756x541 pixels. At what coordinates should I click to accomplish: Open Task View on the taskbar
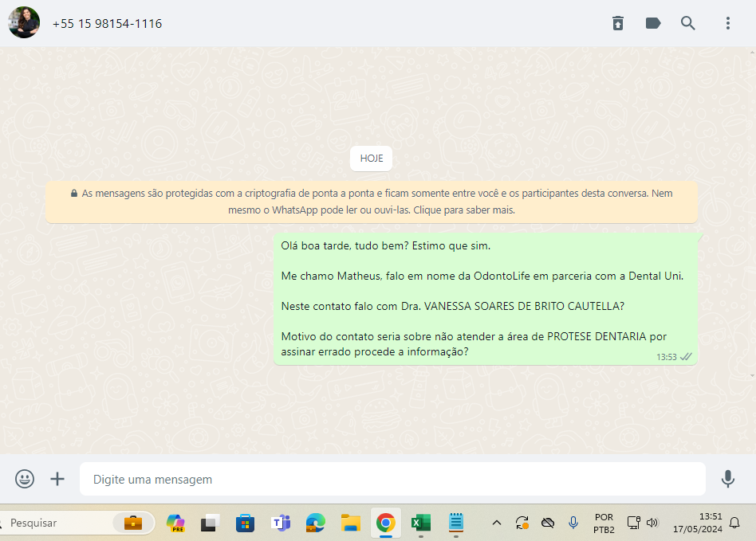pos(211,523)
